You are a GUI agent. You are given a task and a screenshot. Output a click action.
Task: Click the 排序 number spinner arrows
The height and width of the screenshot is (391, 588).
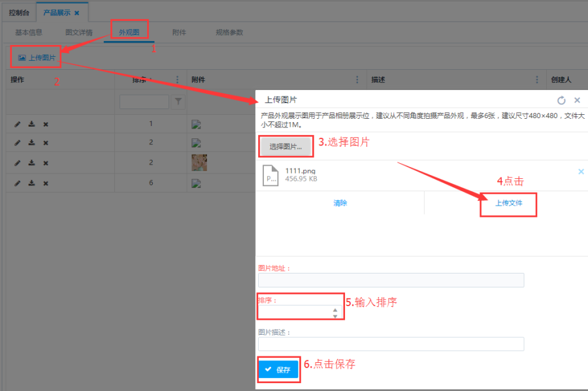coord(335,313)
